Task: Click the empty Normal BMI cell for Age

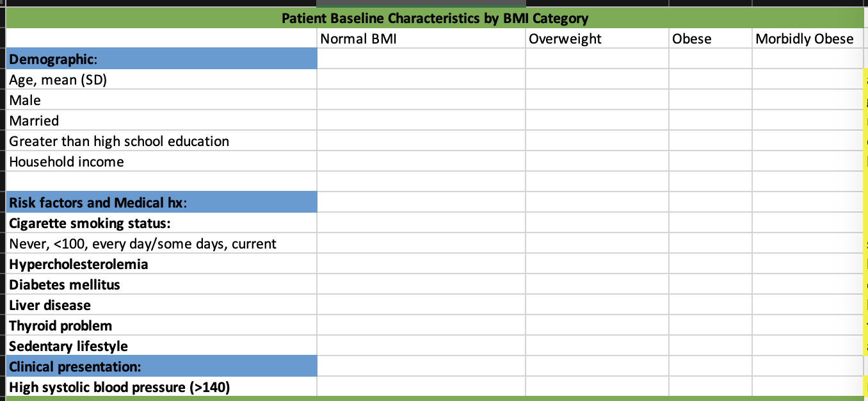Action: 421,80
